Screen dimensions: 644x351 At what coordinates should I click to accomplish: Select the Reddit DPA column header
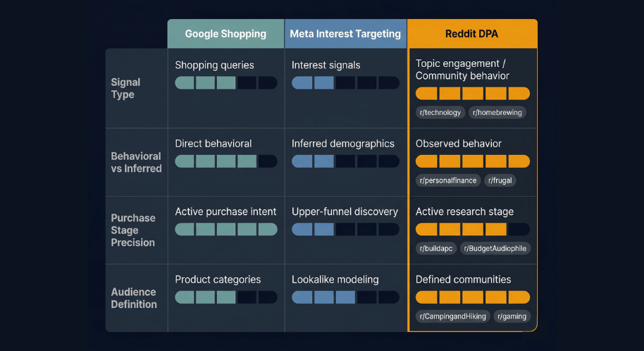point(472,34)
